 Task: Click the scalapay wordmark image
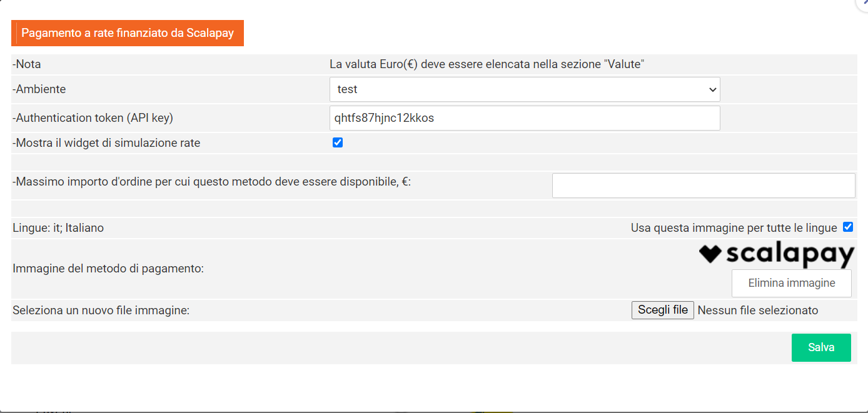point(777,255)
